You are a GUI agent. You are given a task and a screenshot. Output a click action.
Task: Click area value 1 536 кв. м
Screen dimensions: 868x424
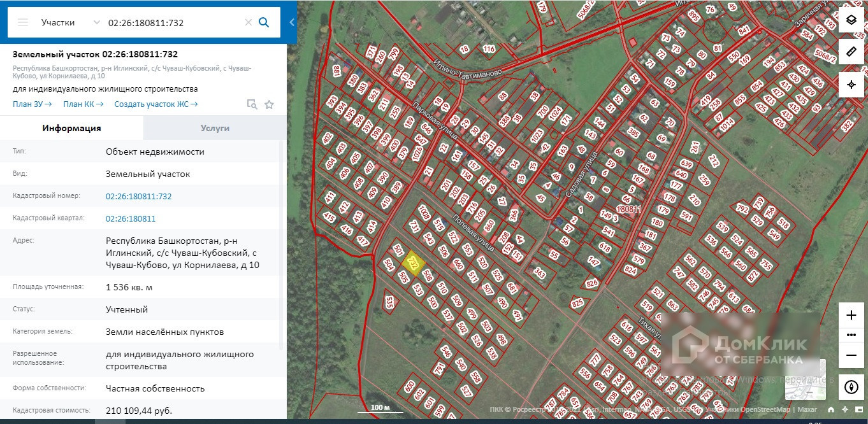pyautogui.click(x=129, y=287)
